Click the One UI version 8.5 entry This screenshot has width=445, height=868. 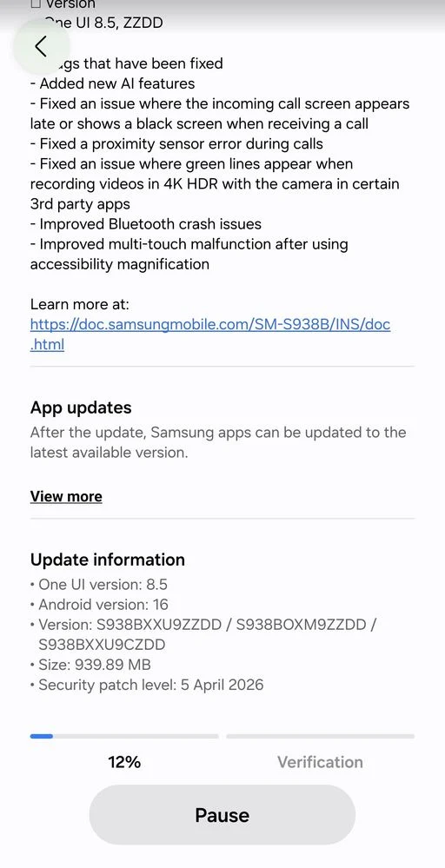[x=99, y=585]
